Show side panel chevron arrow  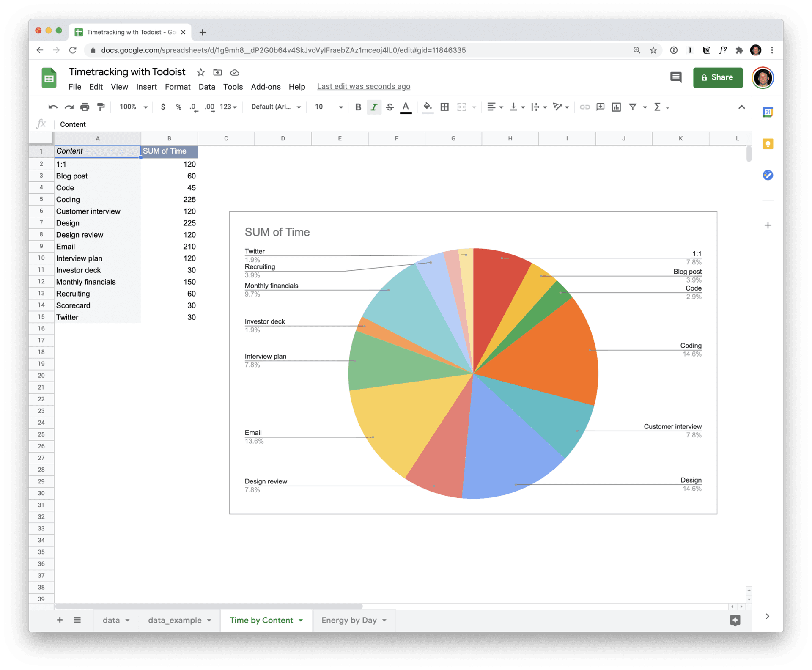point(768,616)
